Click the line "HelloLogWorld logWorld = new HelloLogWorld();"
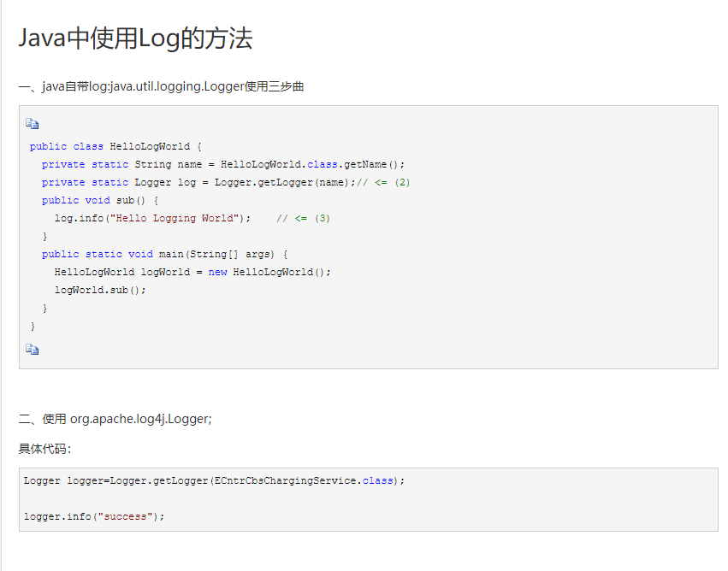The width and height of the screenshot is (728, 571). (x=192, y=273)
